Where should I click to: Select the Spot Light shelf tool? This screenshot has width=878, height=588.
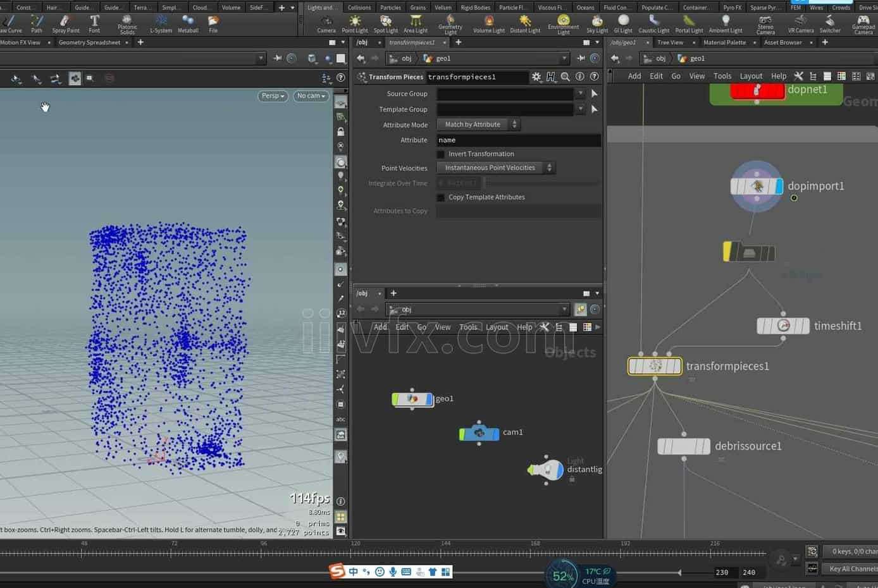385,24
